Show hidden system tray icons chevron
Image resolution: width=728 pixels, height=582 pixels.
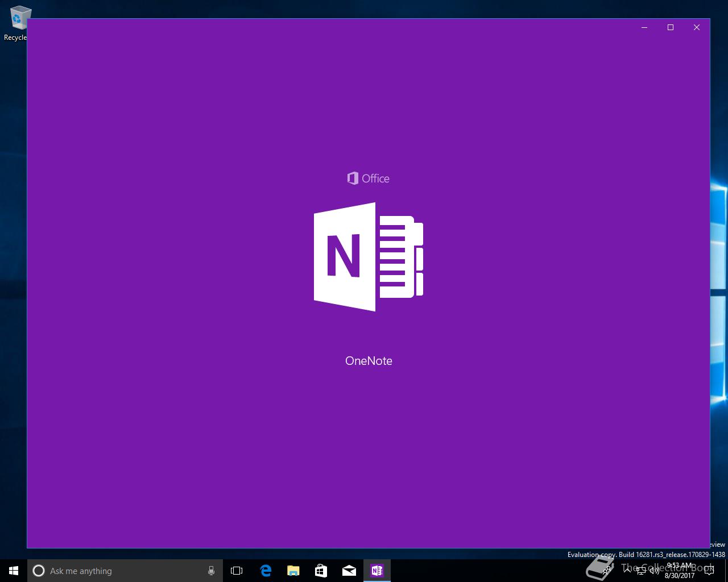[x=627, y=570]
